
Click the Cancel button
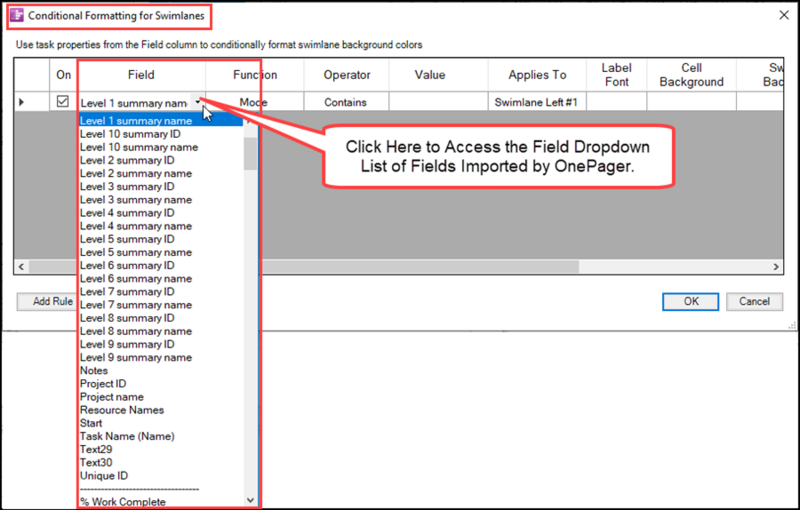point(755,301)
